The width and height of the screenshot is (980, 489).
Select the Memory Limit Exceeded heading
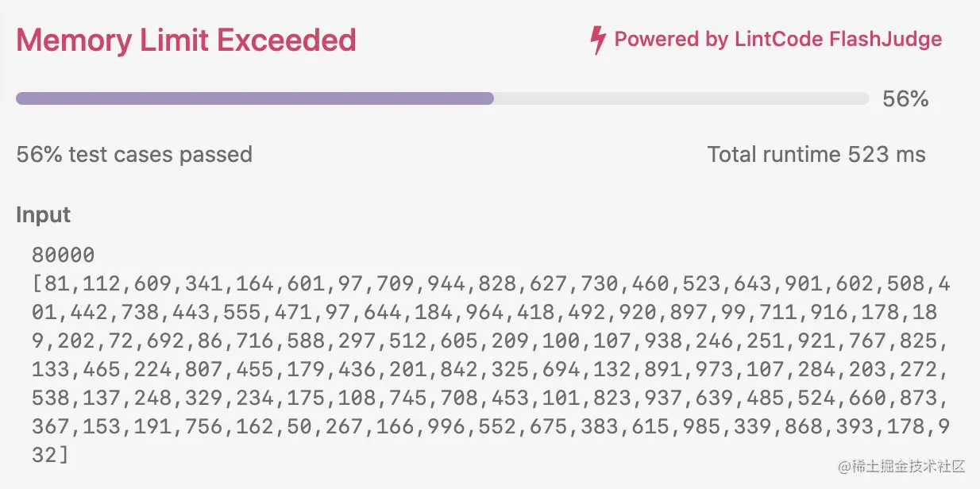tap(186, 40)
